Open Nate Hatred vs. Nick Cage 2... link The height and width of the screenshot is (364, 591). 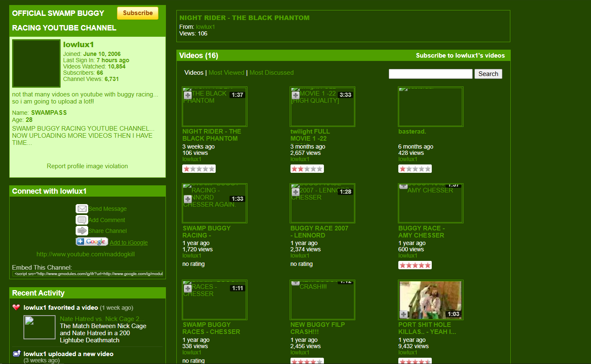pos(102,319)
